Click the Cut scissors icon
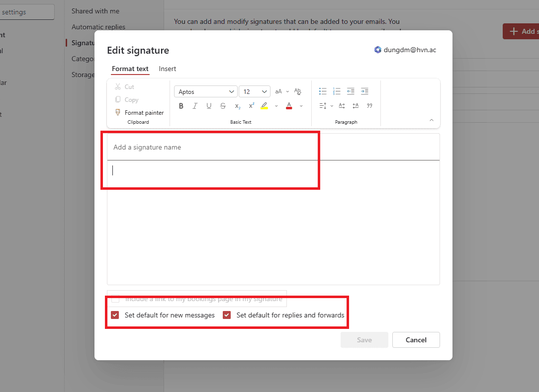Image resolution: width=539 pixels, height=392 pixels. tap(118, 86)
